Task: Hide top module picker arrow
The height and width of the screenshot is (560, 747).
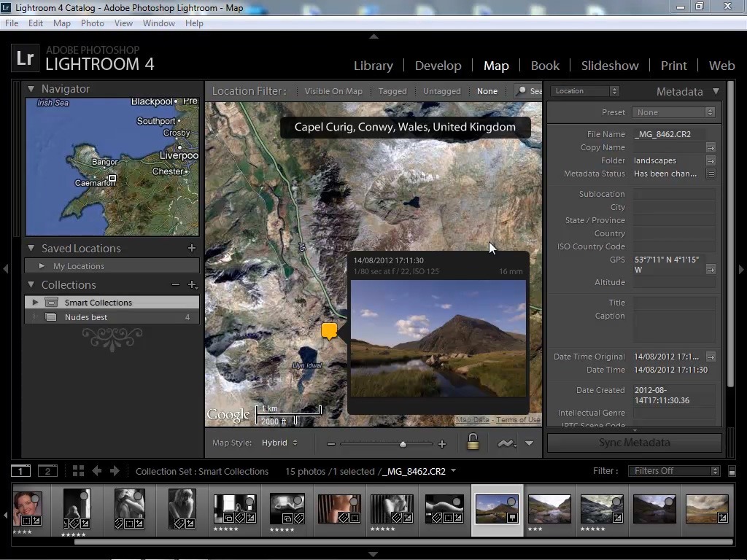Action: [374, 36]
